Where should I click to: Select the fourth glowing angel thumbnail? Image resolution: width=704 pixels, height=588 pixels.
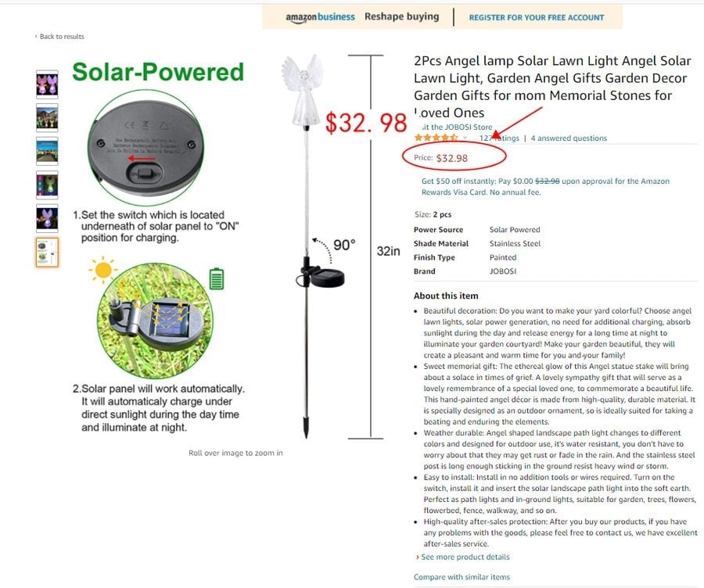[47, 185]
